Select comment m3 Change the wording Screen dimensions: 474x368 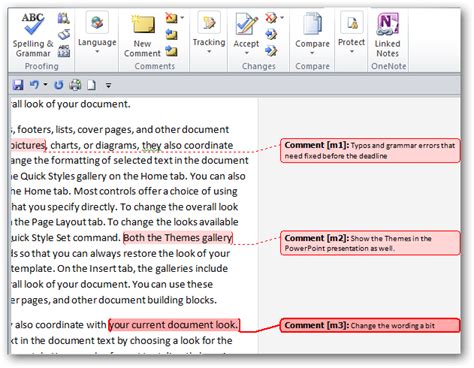click(370, 326)
